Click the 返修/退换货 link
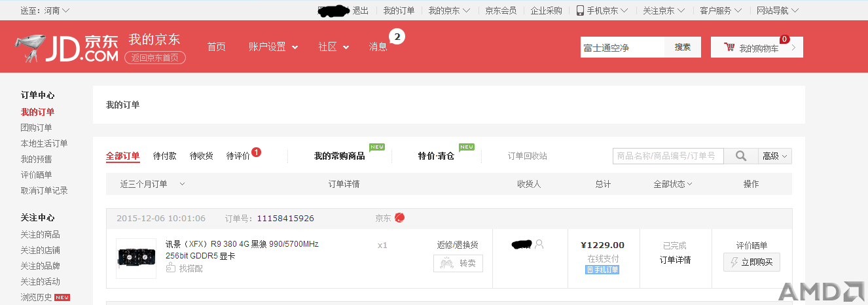The image size is (868, 305). pos(458,245)
